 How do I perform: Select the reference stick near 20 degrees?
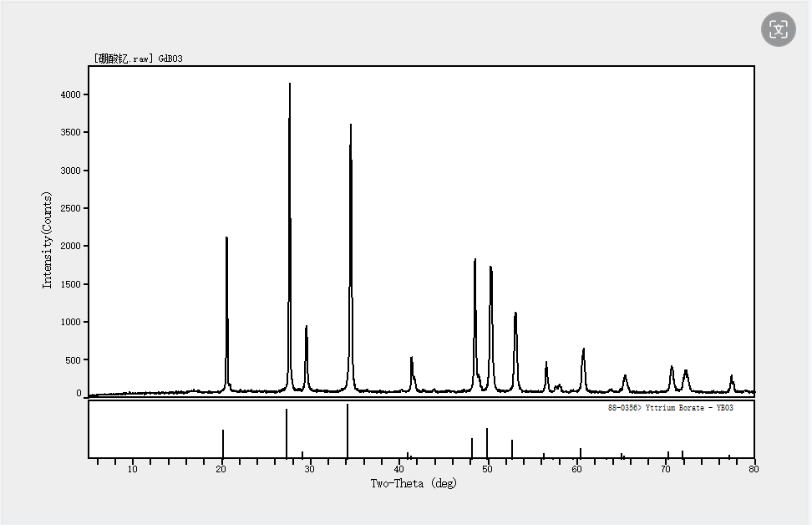coord(223,443)
